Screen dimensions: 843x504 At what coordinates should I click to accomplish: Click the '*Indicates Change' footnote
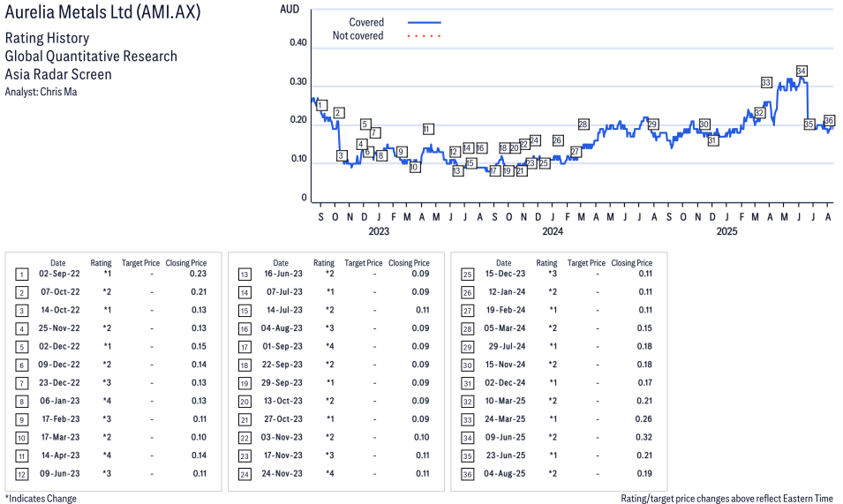tap(41, 499)
